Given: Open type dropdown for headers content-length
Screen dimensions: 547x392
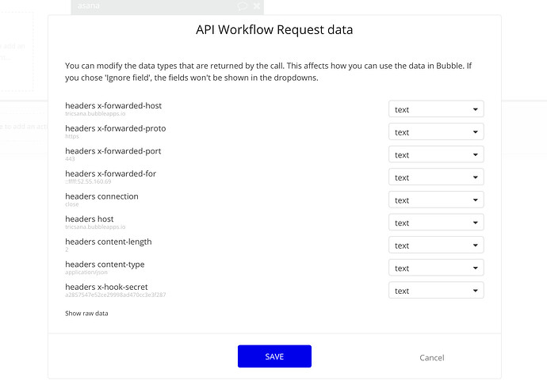Looking at the screenshot, I should click(436, 245).
